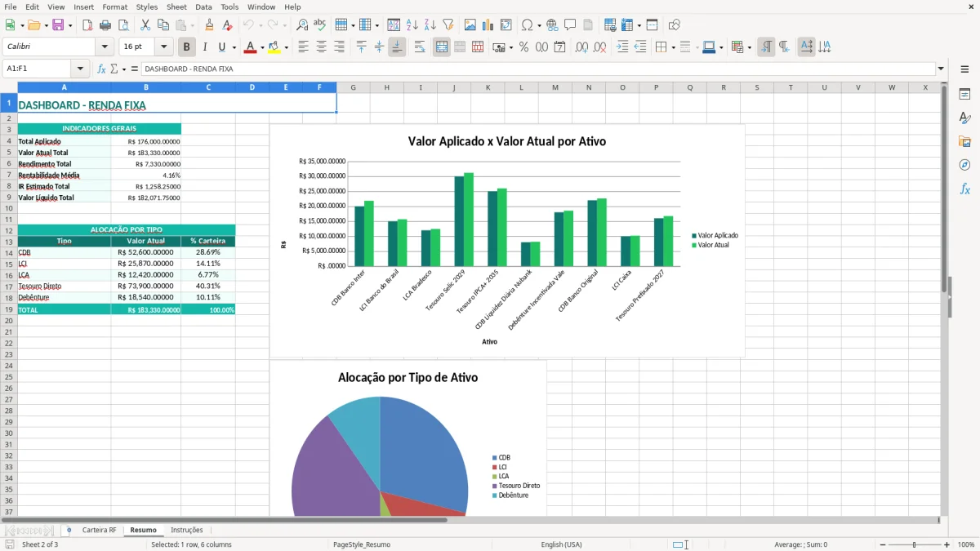Image resolution: width=980 pixels, height=551 pixels.
Task: Expand Borders dropdown arrow
Action: point(673,47)
